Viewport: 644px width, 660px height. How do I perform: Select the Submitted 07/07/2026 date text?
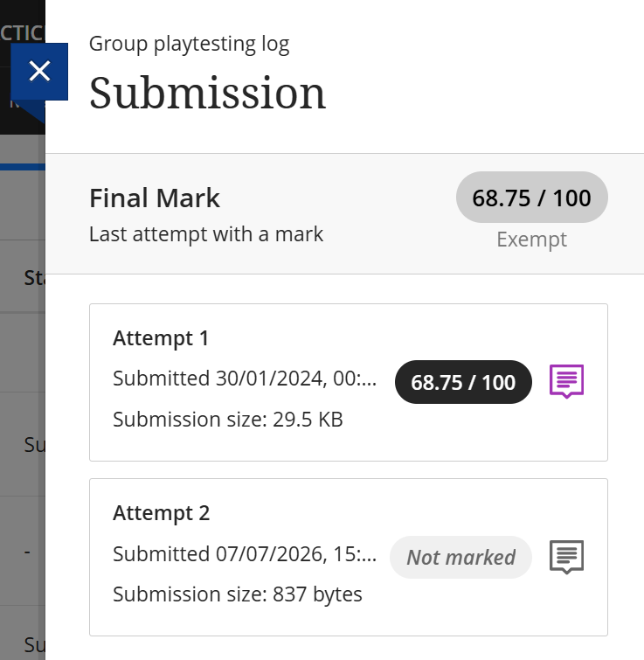point(245,554)
